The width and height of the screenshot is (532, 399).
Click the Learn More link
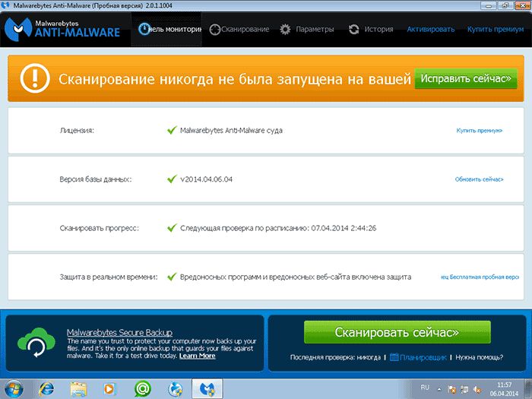197,356
